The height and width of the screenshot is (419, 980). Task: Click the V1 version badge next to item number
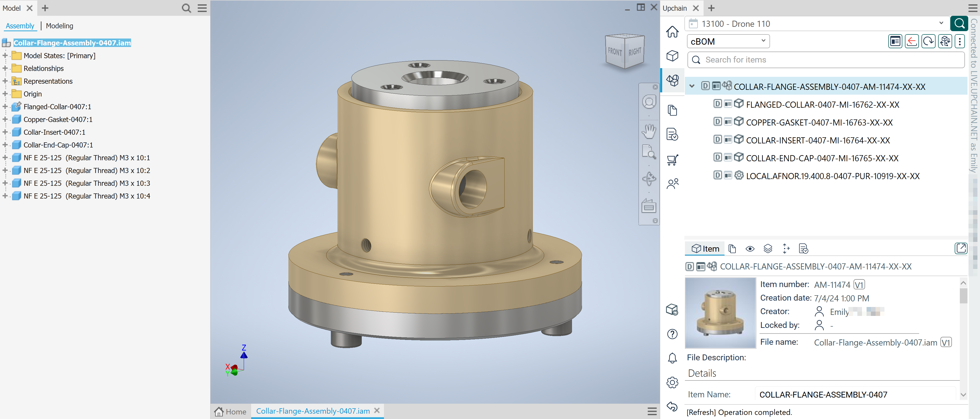click(859, 285)
